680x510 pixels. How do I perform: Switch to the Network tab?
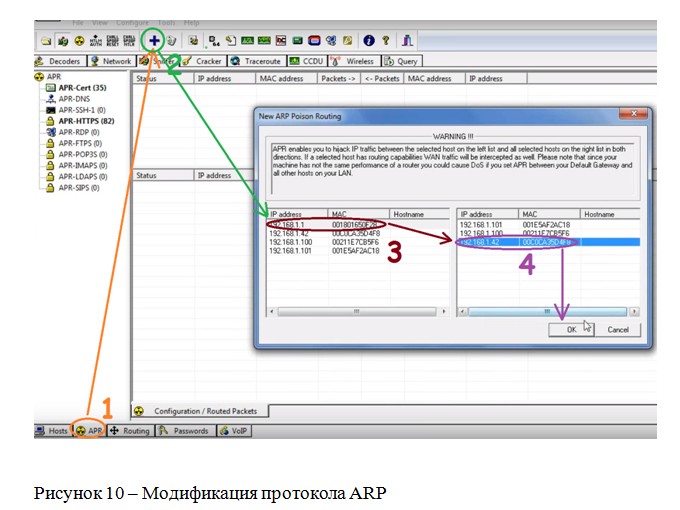(112, 61)
